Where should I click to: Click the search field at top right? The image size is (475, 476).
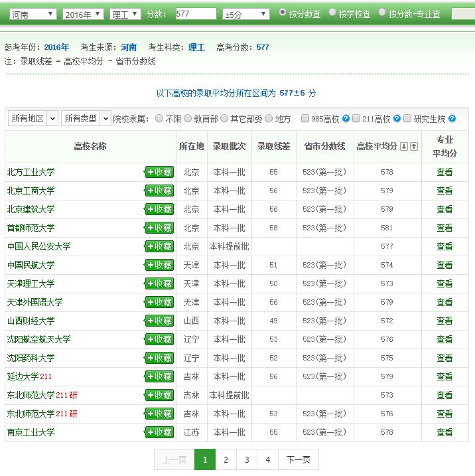tap(463, 14)
